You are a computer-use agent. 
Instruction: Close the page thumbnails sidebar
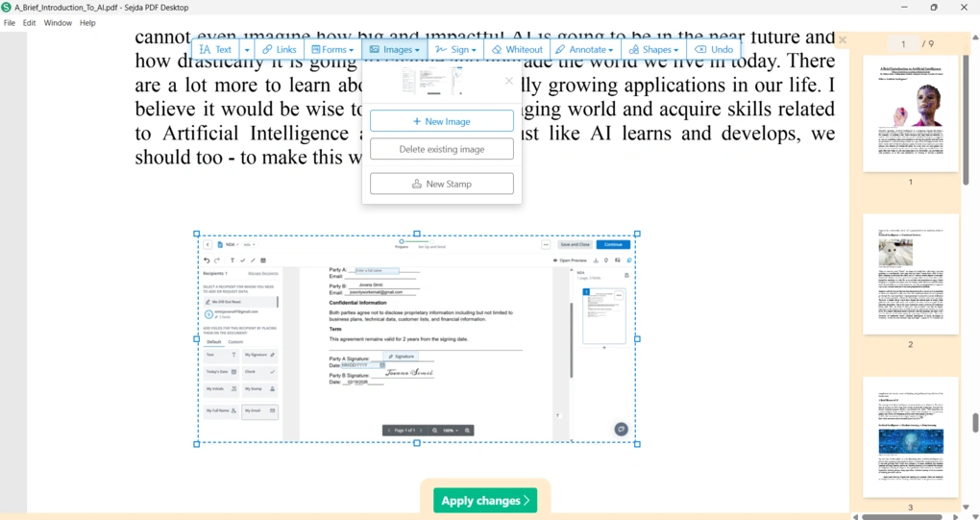(842, 40)
